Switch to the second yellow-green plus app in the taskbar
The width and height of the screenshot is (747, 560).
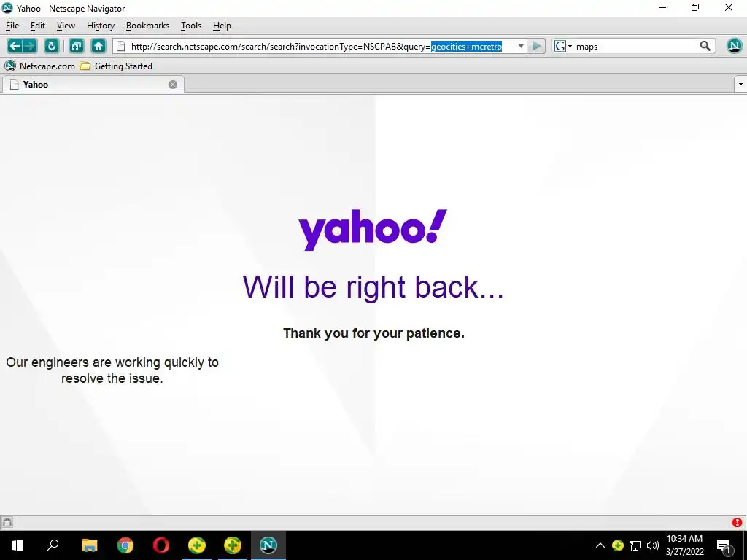(x=233, y=545)
